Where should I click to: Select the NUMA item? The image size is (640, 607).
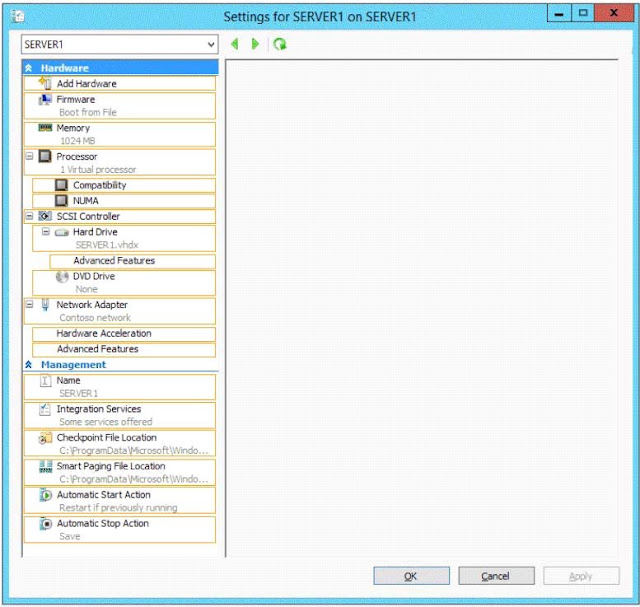(124, 201)
